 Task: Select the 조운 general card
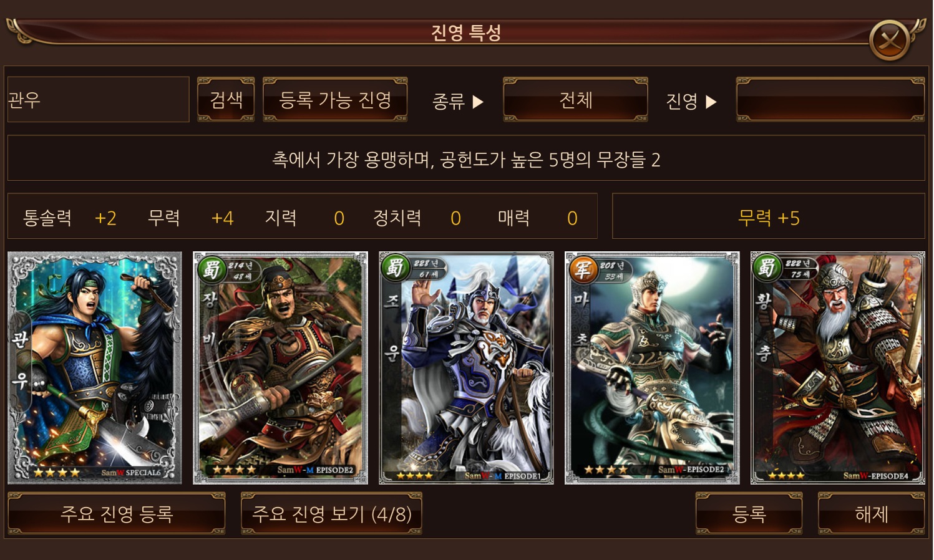click(466, 368)
